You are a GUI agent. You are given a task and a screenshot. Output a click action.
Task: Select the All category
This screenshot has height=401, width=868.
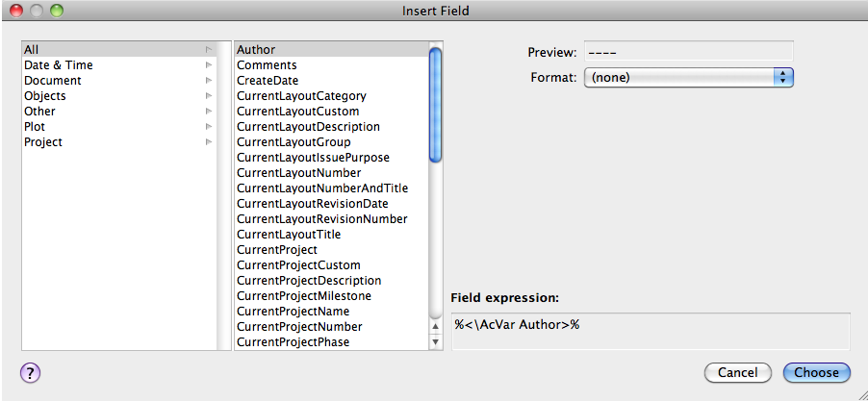(x=33, y=50)
